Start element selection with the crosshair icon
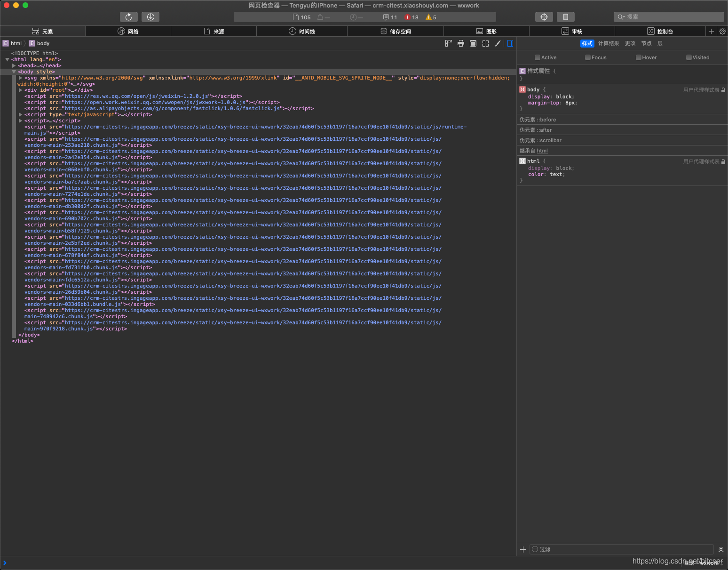 pos(544,17)
